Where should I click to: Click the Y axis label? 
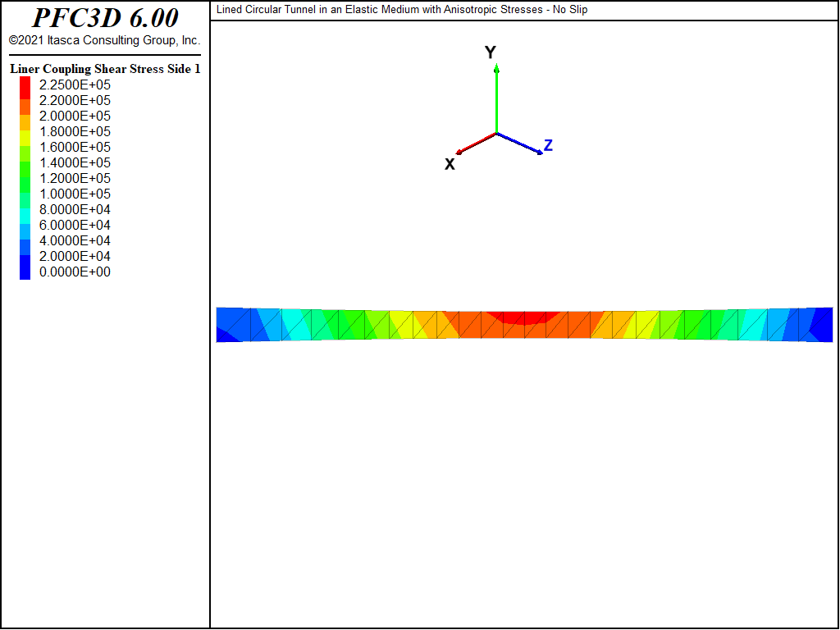coord(491,52)
